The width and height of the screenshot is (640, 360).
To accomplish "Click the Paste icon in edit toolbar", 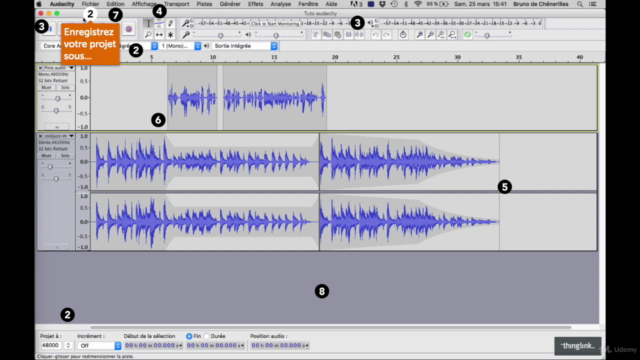I will click(338, 35).
